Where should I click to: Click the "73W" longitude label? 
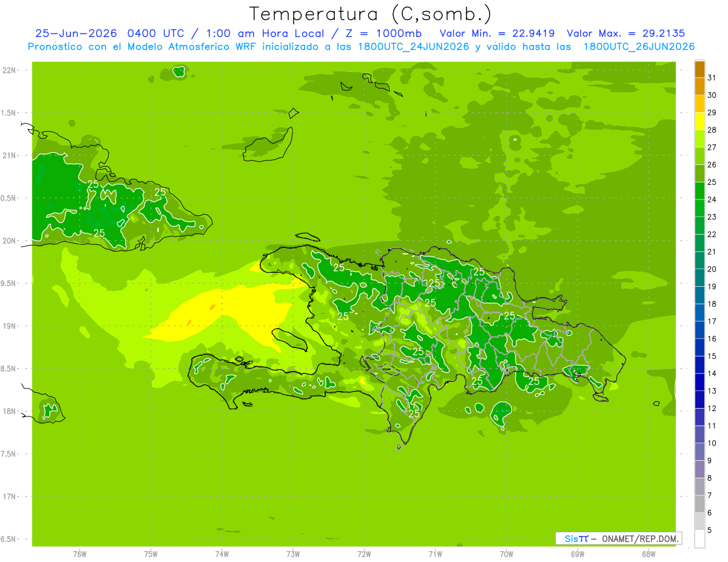pyautogui.click(x=293, y=554)
